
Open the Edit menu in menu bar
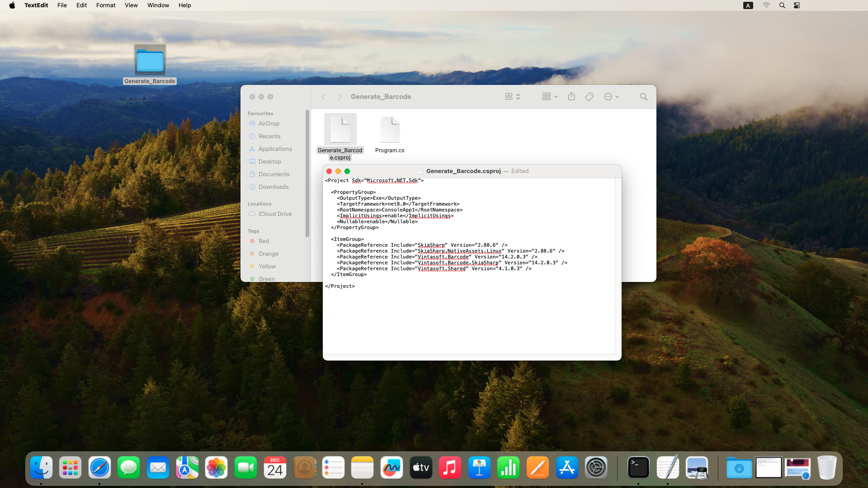click(81, 5)
